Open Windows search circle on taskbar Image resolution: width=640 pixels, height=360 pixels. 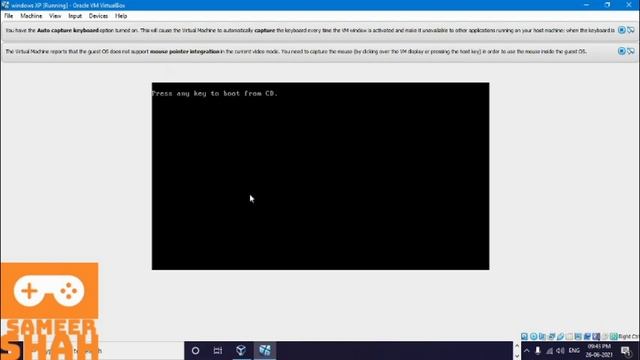(196, 350)
